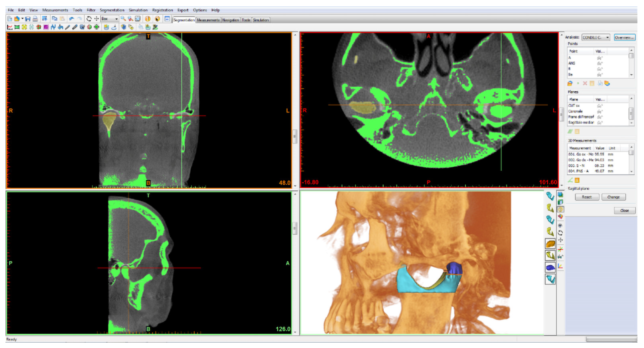Toggle visibility glasses for Coronale plane

pos(600,111)
